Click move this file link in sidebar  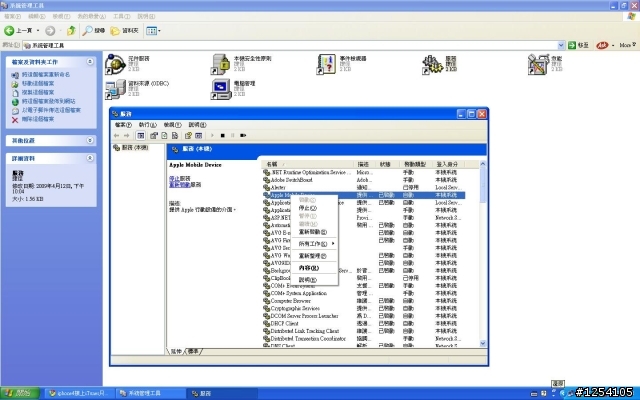[x=38, y=84]
